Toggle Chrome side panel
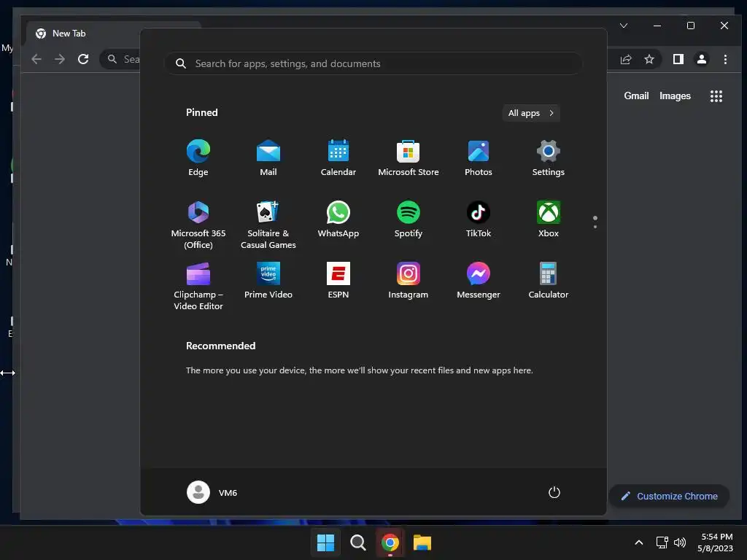Viewport: 747px width, 560px height. coord(678,59)
